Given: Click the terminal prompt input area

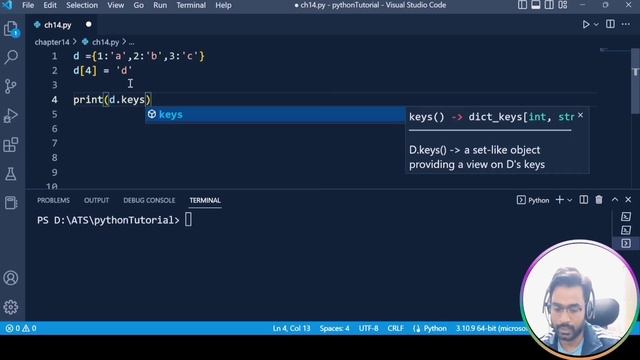Looking at the screenshot, I should 188,220.
